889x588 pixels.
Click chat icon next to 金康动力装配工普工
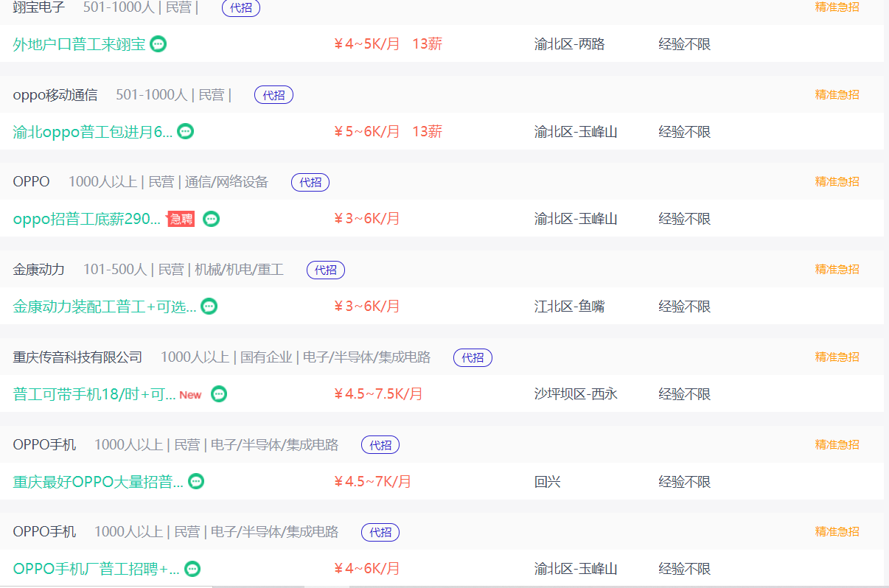209,306
